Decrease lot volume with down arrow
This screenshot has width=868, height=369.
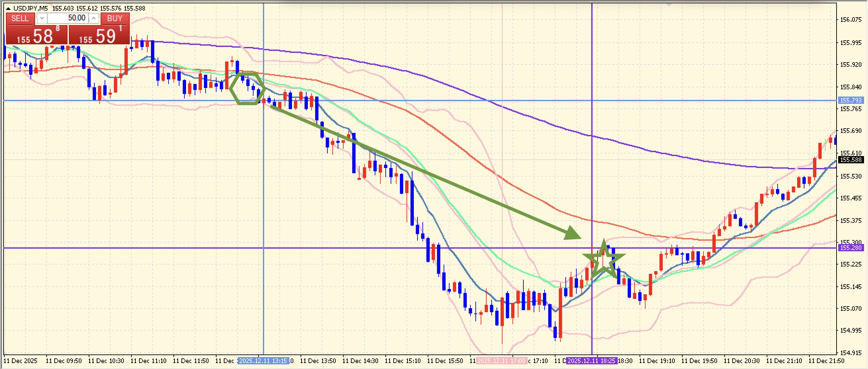[42, 18]
